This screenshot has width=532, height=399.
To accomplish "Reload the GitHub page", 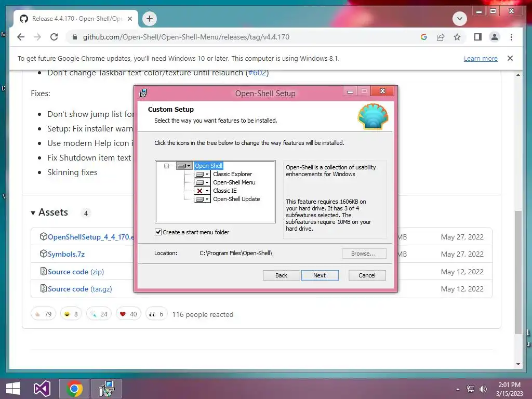I will [54, 37].
